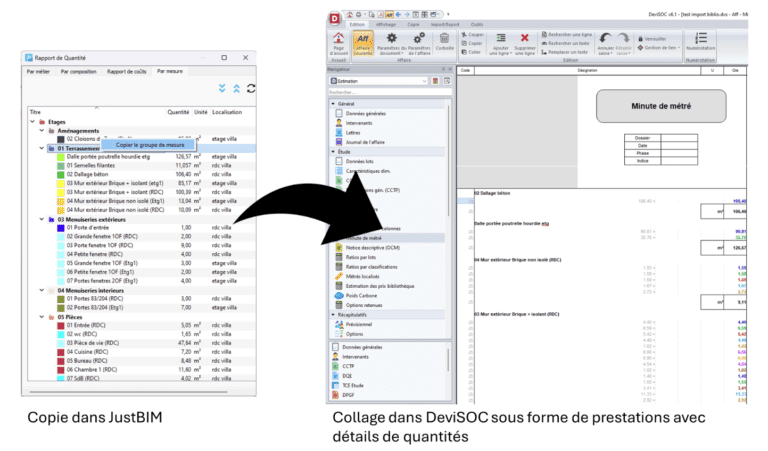Image resolution: width=768 pixels, height=451 pixels.
Task: Open Poids Carbone item
Action: pyautogui.click(x=361, y=296)
